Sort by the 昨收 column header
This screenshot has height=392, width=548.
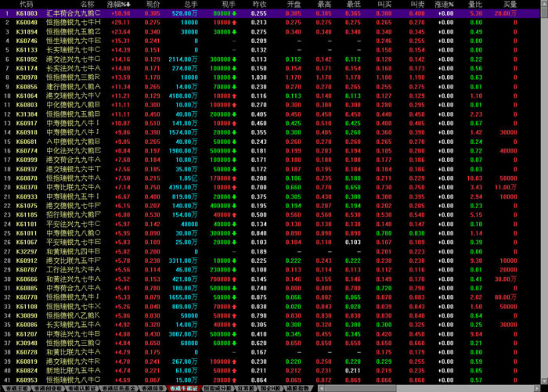[258, 5]
